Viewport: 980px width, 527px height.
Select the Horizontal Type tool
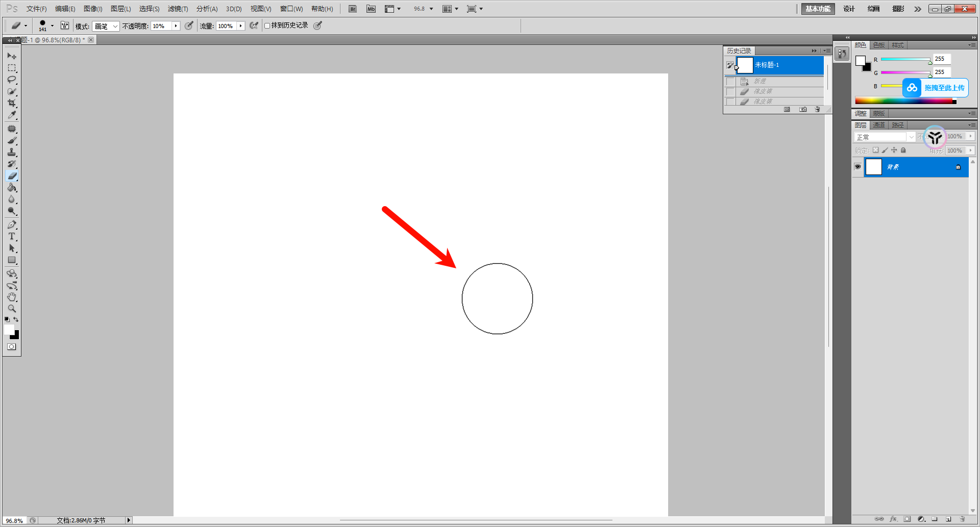12,236
